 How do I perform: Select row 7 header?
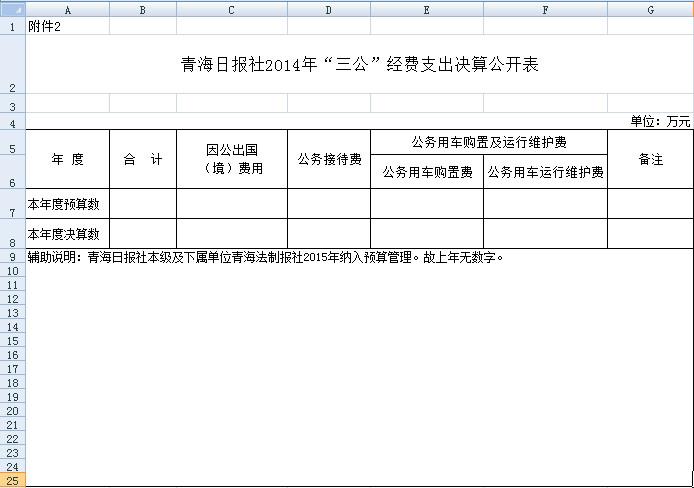point(13,204)
